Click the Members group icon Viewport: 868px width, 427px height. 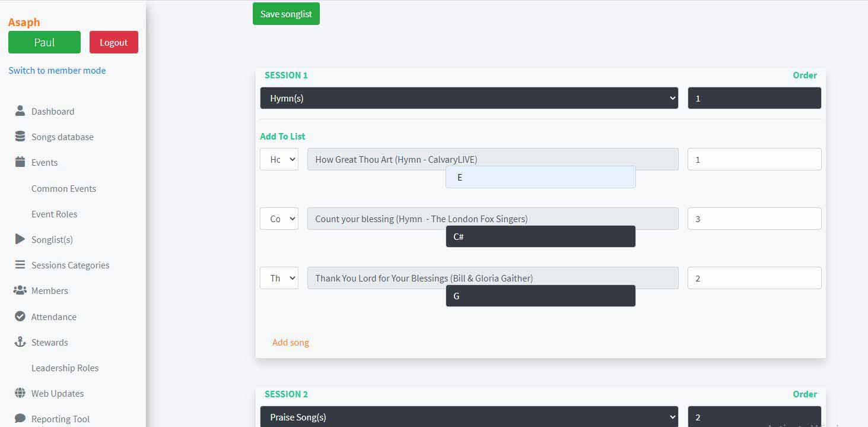(20, 290)
